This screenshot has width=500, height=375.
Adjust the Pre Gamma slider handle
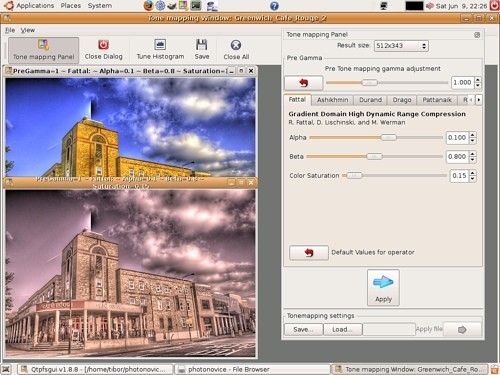click(370, 82)
